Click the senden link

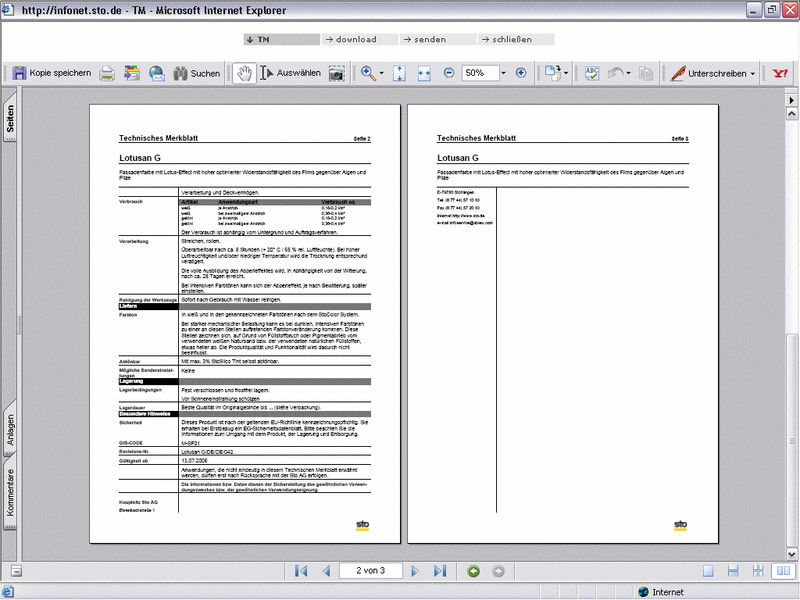[439, 39]
